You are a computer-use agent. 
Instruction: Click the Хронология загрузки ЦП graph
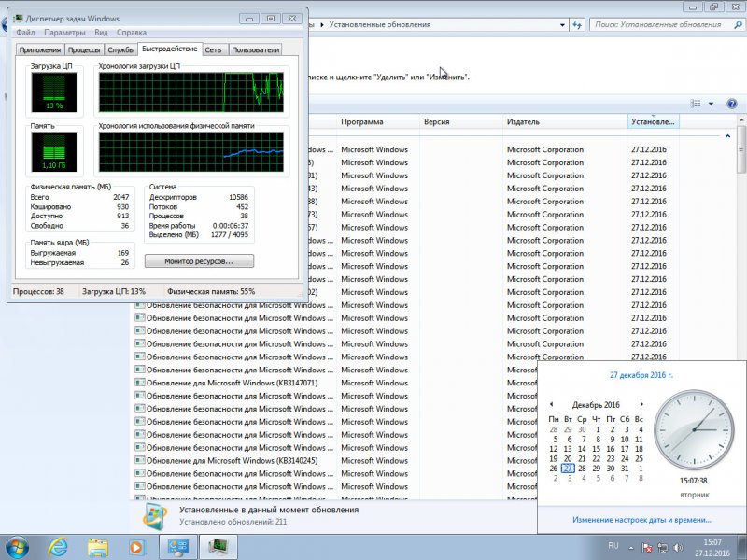click(191, 92)
